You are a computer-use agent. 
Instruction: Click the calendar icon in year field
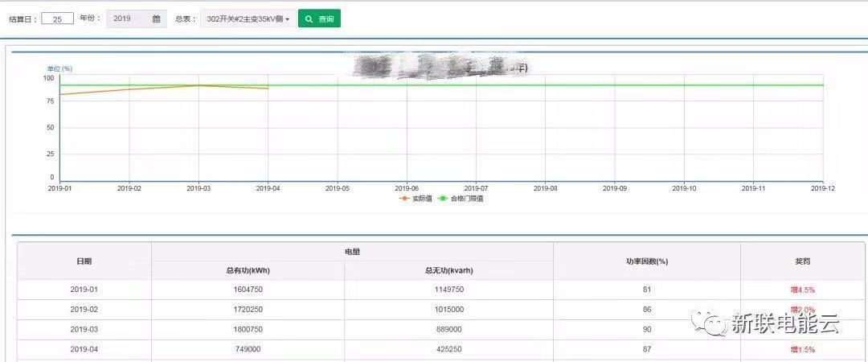point(157,19)
